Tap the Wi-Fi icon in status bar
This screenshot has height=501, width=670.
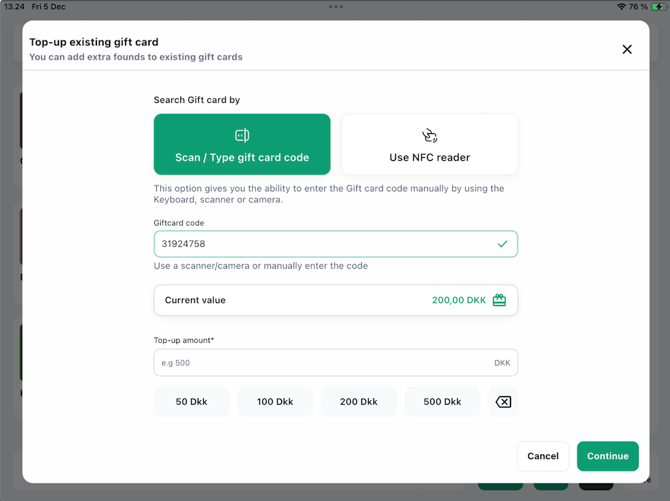(621, 7)
